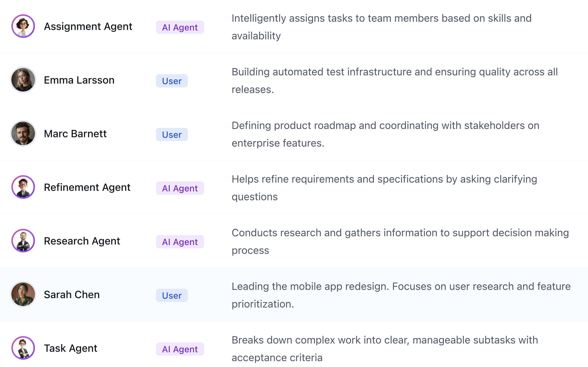Open Sarah Chen's profile name
The height and width of the screenshot is (367, 588).
[x=72, y=295]
